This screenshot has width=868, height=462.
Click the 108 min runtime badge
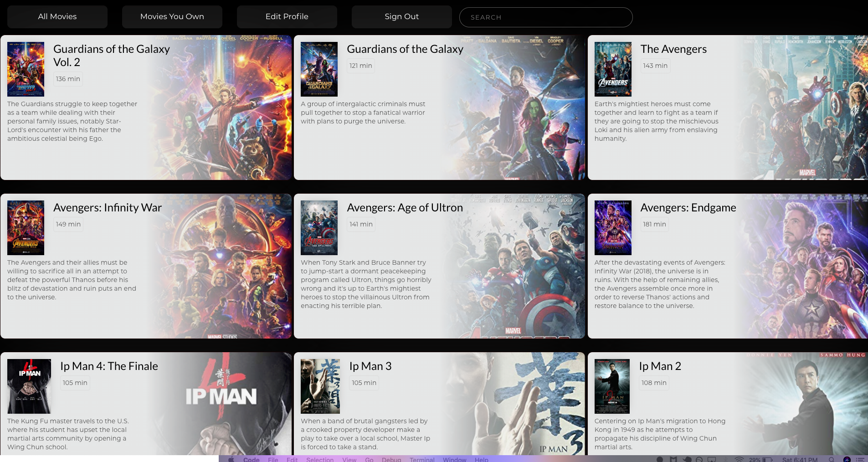pyautogui.click(x=654, y=383)
